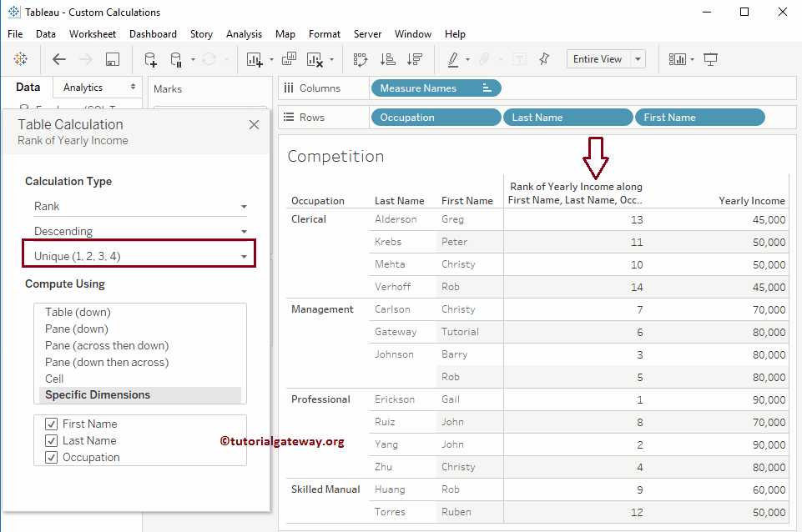Click the Save icon in toolbar
Image resolution: width=802 pixels, height=532 pixels.
113,59
